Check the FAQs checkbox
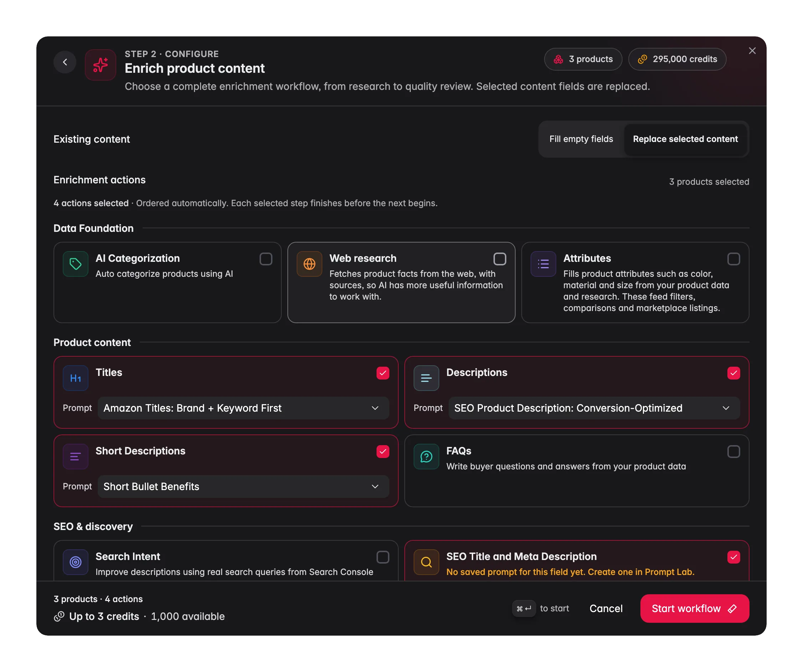 tap(733, 451)
